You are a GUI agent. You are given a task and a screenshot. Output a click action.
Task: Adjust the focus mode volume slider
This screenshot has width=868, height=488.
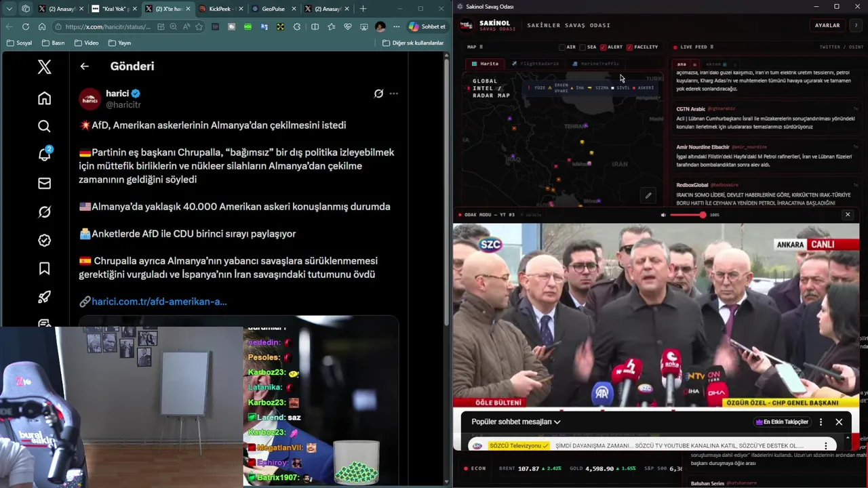tap(688, 215)
